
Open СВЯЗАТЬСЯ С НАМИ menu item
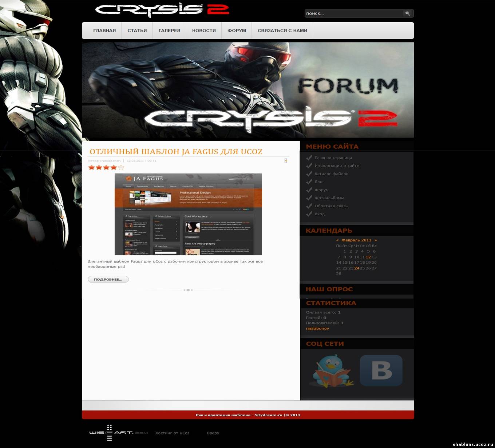282,31
